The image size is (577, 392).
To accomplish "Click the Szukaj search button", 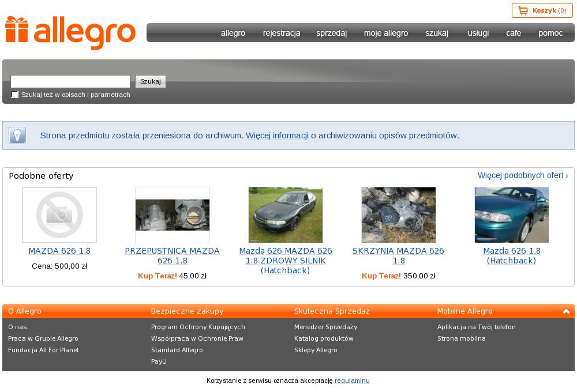I will [151, 81].
